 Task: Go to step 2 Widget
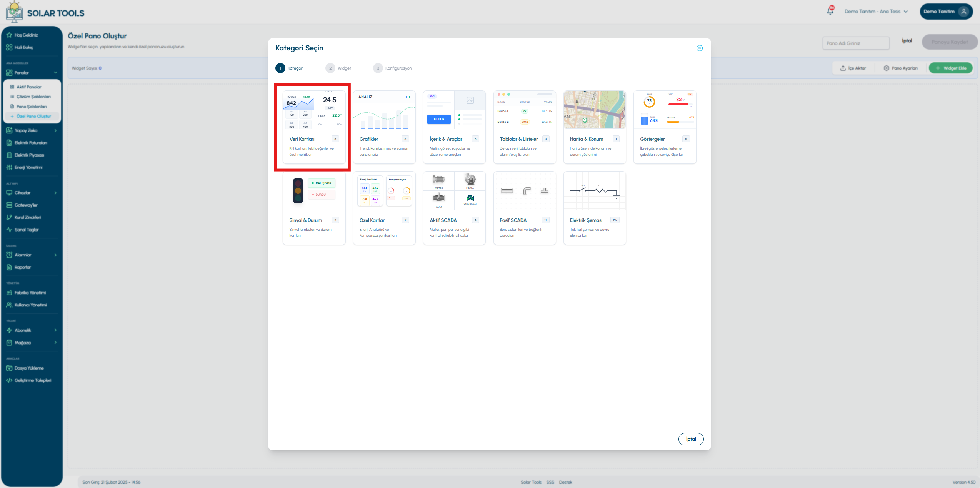click(338, 68)
